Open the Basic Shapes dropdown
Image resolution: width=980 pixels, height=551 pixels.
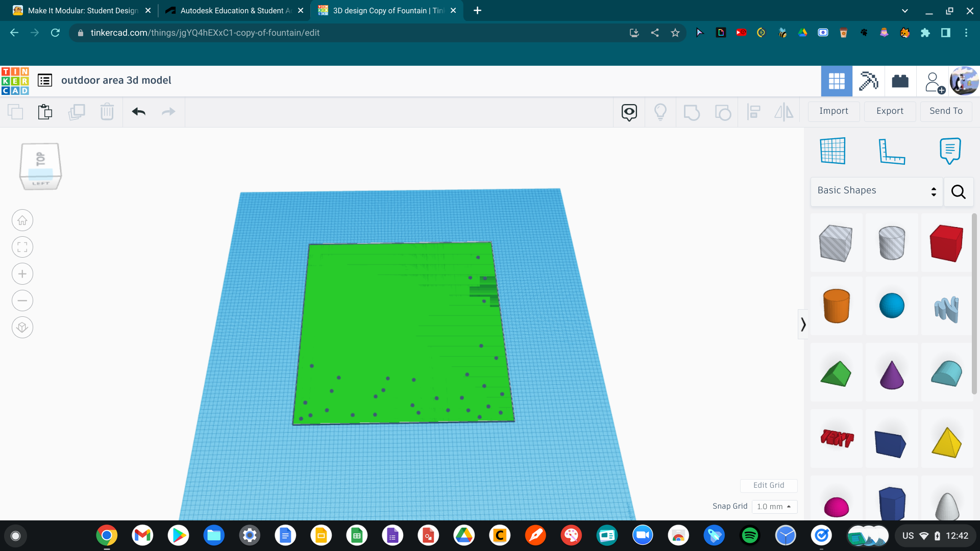[x=876, y=190]
